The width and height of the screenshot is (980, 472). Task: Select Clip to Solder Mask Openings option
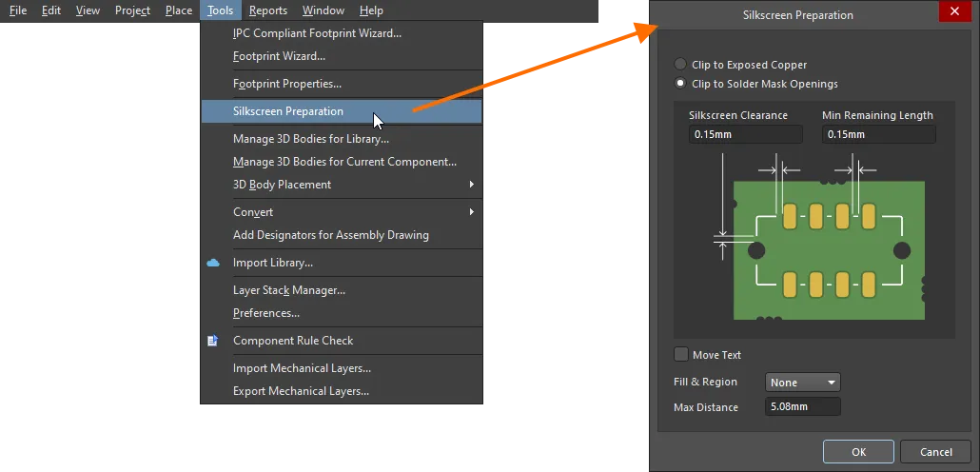point(680,84)
